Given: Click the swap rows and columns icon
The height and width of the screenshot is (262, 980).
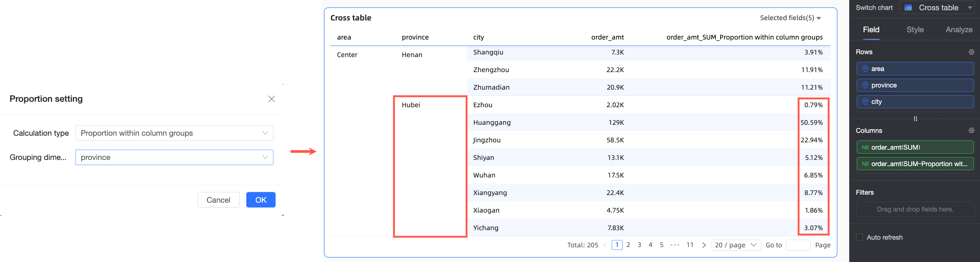Looking at the screenshot, I should point(915,119).
